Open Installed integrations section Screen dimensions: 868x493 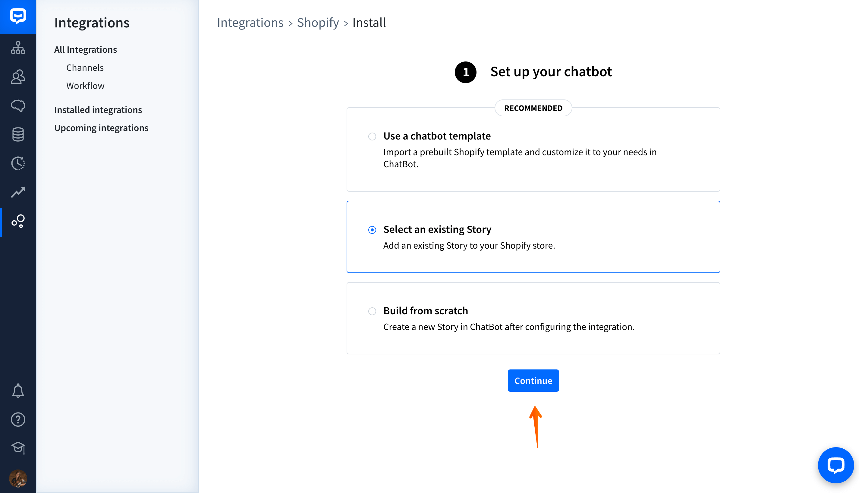point(98,110)
